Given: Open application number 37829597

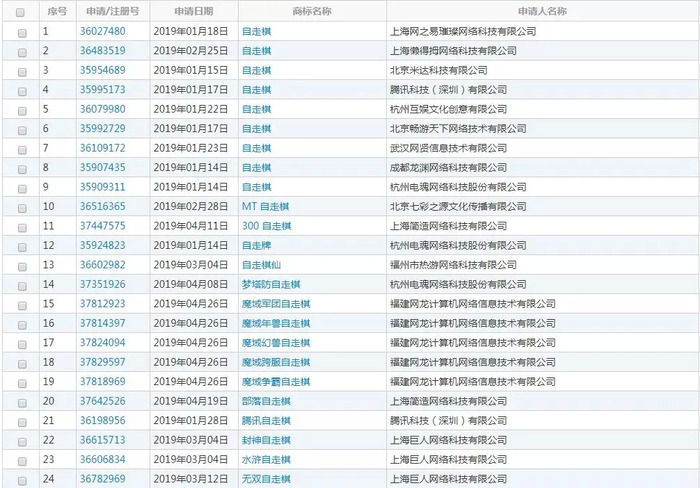Looking at the screenshot, I should click(103, 362).
